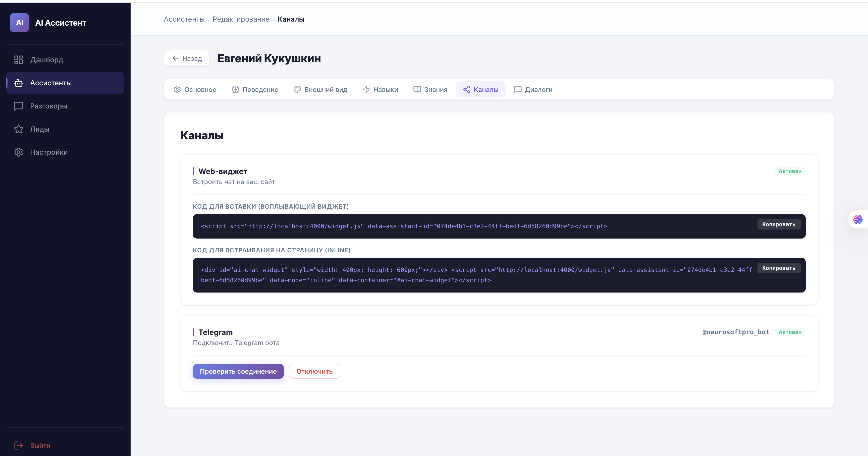The height and width of the screenshot is (456, 868).
Task: Open Лиды star icon in sidebar
Action: 19,129
